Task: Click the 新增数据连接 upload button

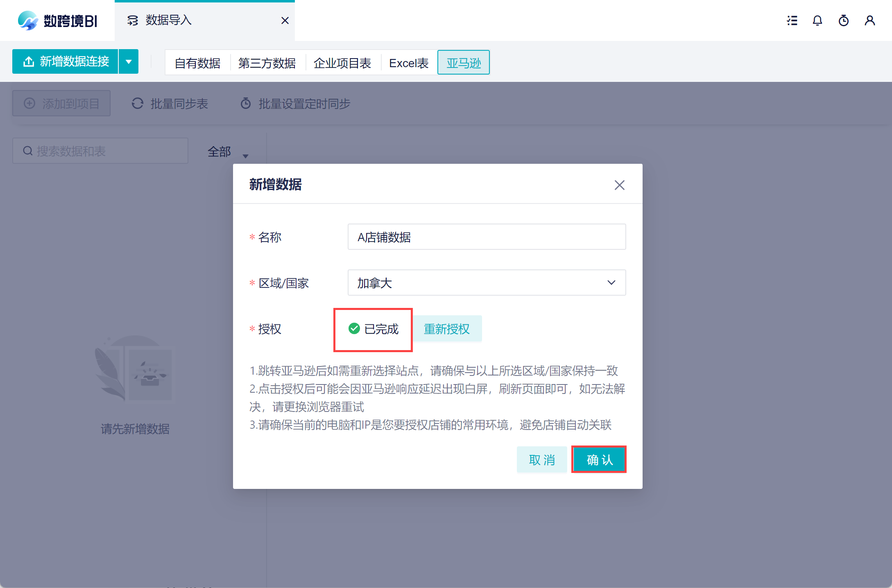Action: (x=66, y=62)
